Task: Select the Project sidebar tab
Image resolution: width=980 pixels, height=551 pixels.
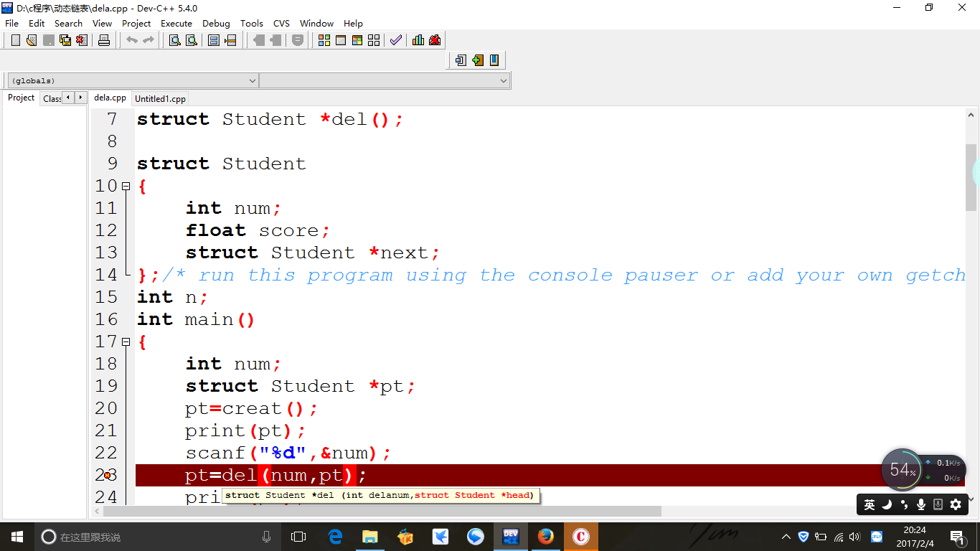Action: point(21,98)
